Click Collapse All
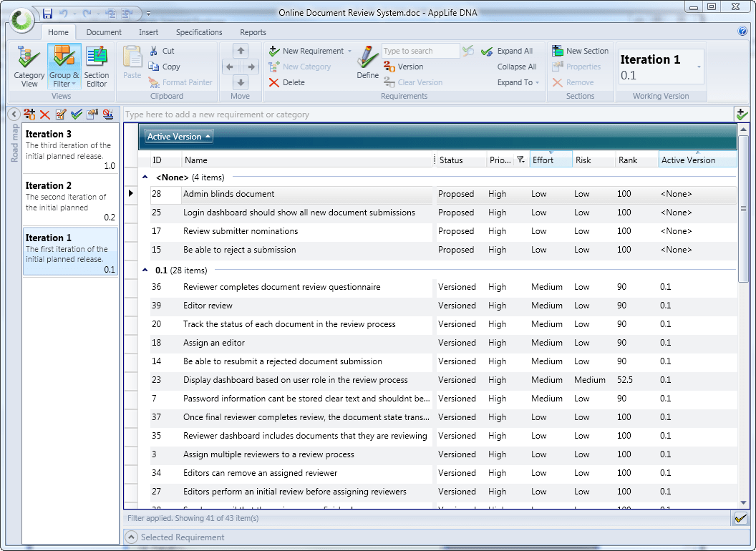The height and width of the screenshot is (551, 756). pos(516,67)
